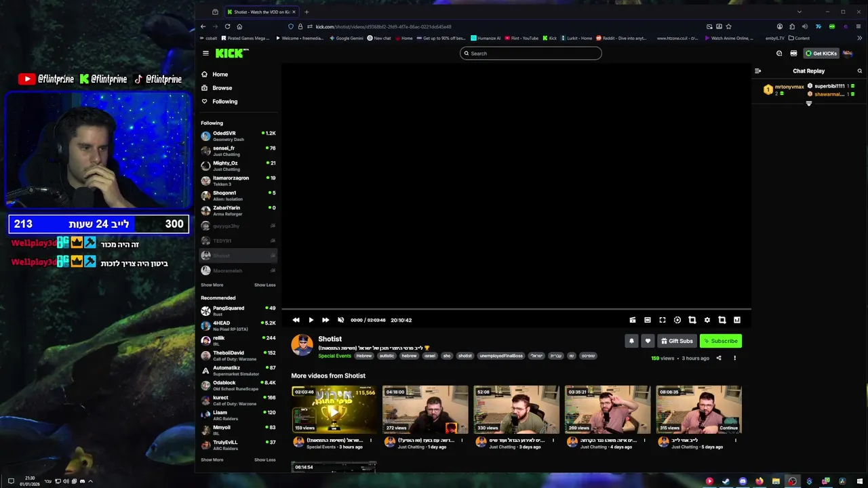This screenshot has width=868, height=488.
Task: Select the unemployedFinalBoss tag
Action: pyautogui.click(x=501, y=356)
